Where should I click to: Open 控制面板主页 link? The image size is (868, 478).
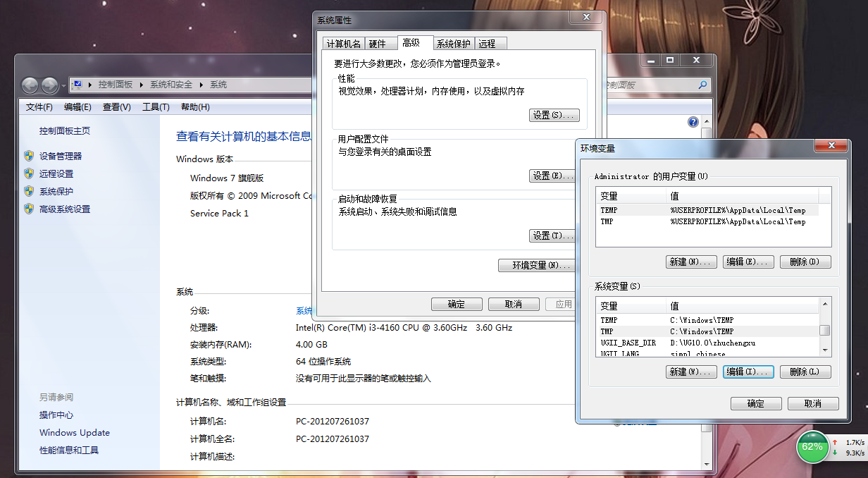[x=65, y=131]
